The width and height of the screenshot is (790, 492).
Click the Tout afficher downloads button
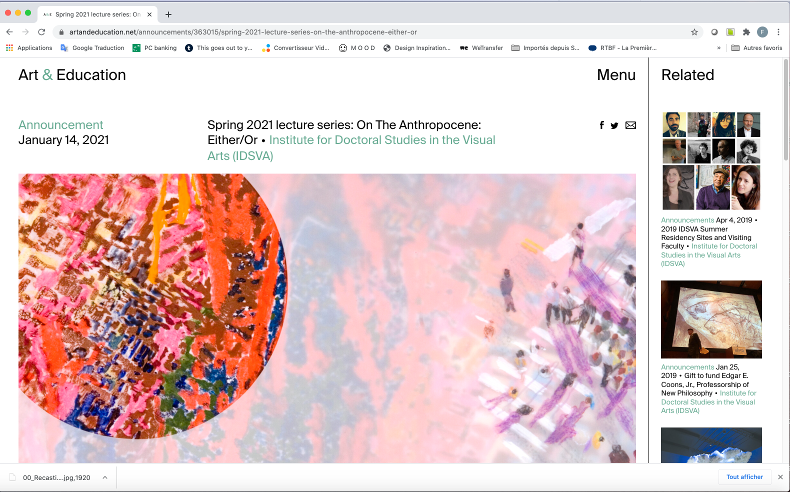click(x=744, y=477)
